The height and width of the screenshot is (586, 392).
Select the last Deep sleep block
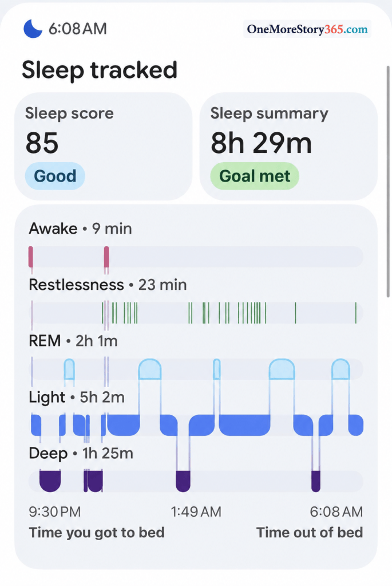(x=316, y=481)
